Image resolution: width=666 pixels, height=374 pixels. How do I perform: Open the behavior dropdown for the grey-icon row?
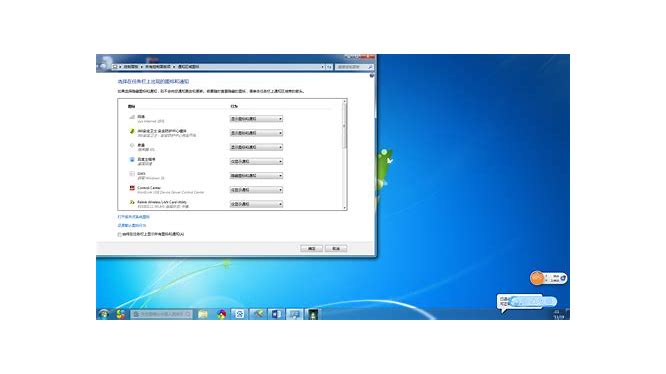256,176
